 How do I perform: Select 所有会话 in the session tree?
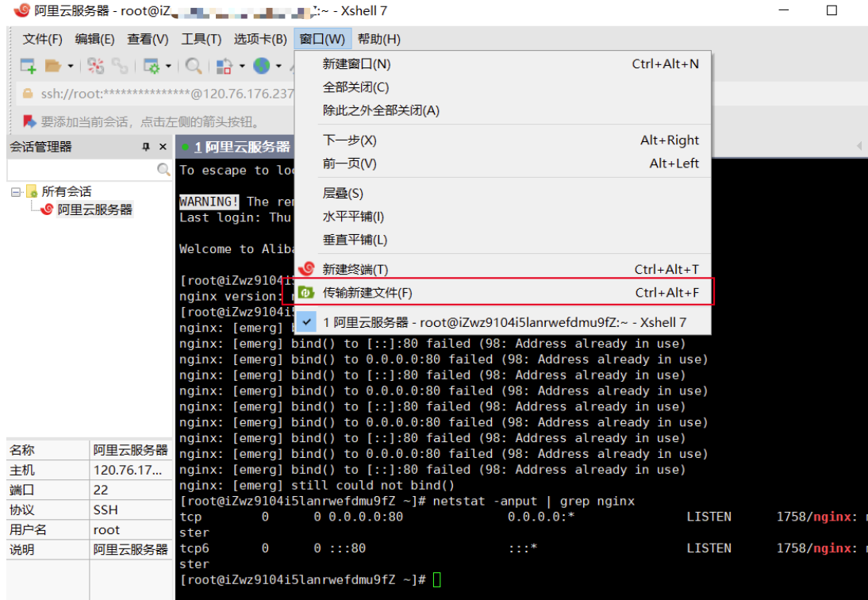point(67,191)
